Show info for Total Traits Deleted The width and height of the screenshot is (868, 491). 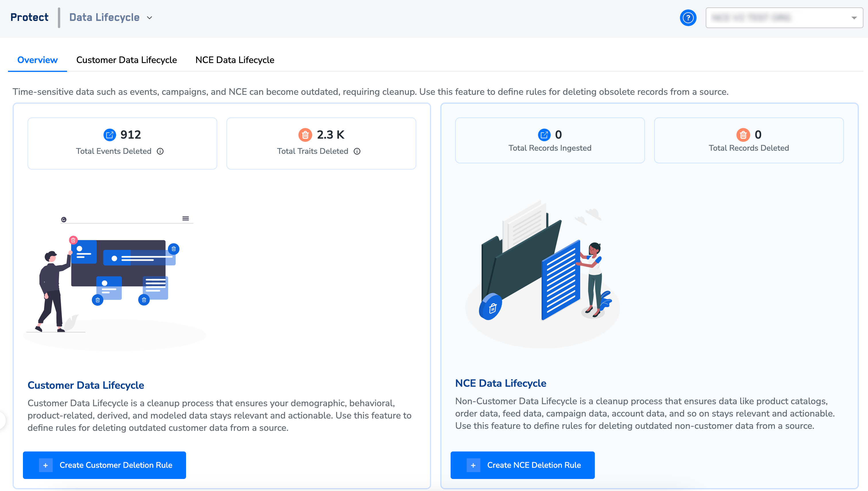tap(357, 152)
